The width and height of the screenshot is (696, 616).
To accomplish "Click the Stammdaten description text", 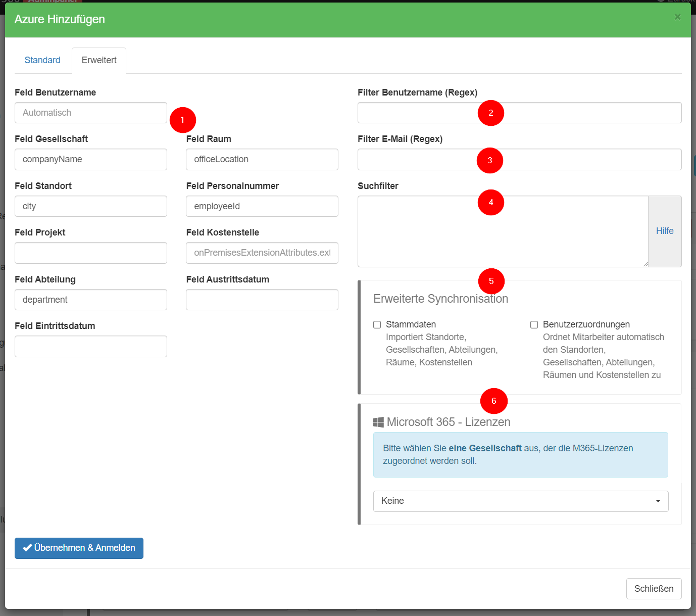I will 441,350.
